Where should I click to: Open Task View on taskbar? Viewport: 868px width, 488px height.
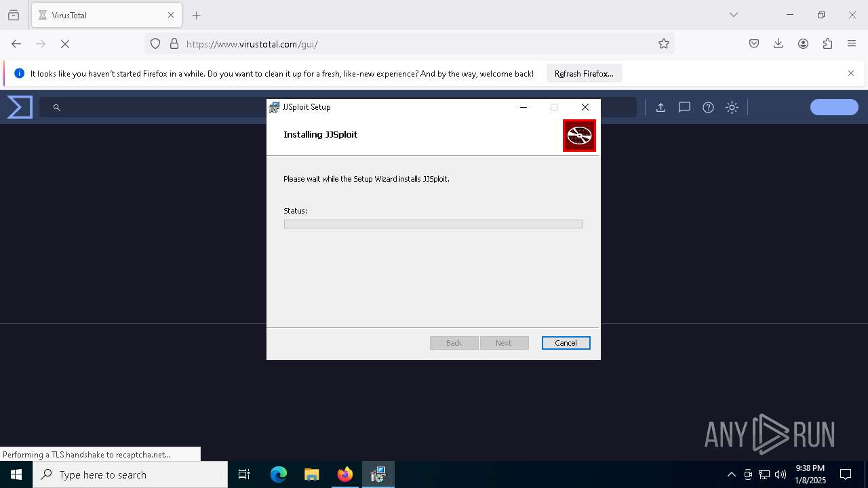(x=244, y=474)
